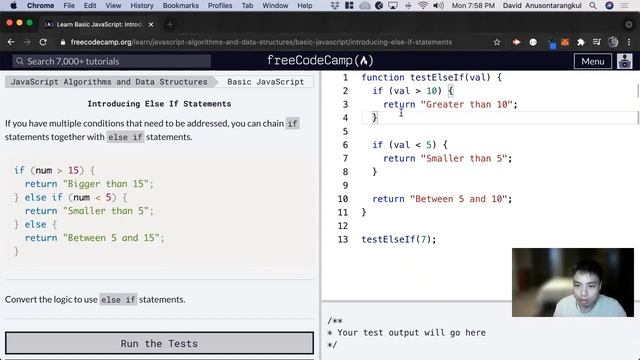640x360 pixels.
Task: Open the blue extension icon in toolbar
Action: click(x=552, y=44)
